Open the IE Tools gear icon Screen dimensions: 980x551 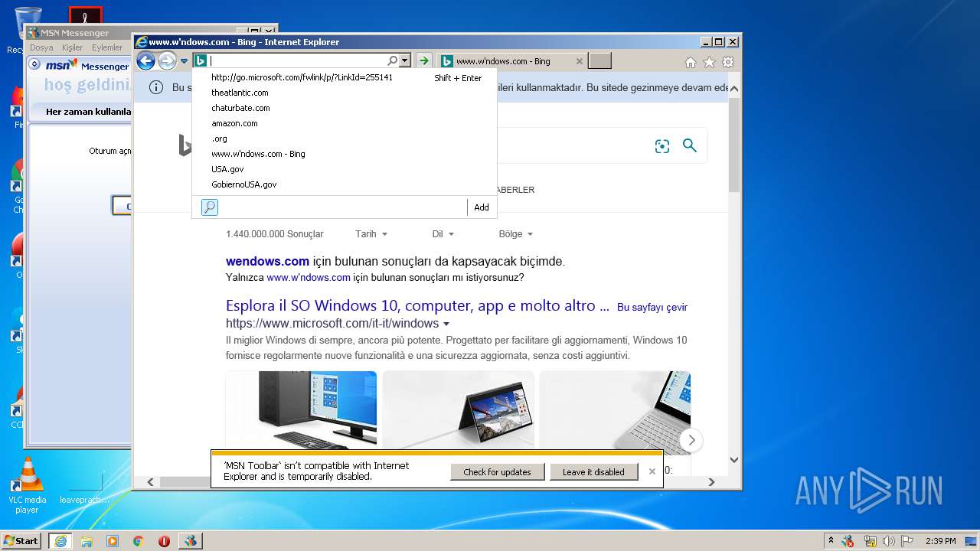tap(728, 62)
